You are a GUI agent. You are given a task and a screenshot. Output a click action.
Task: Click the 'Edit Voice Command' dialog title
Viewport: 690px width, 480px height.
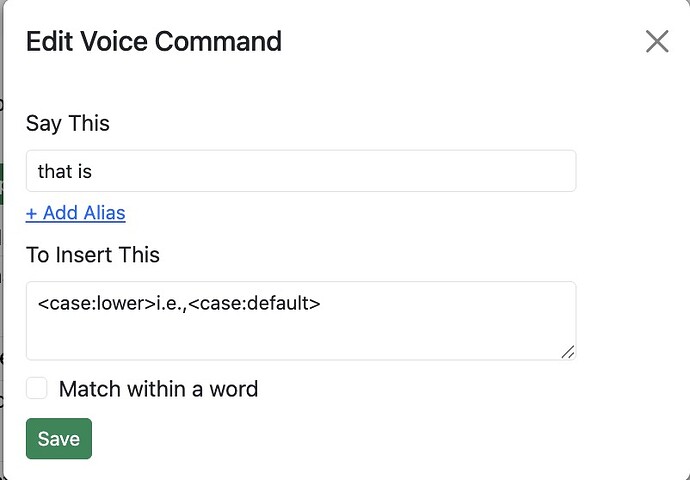point(154,41)
